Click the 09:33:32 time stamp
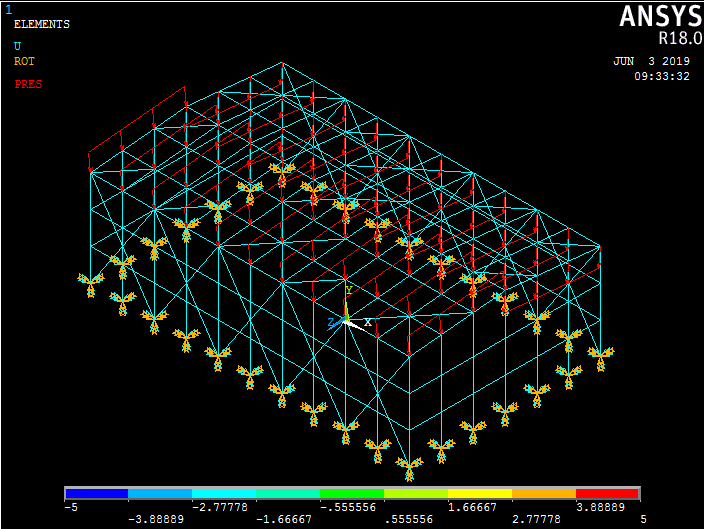 click(x=661, y=77)
